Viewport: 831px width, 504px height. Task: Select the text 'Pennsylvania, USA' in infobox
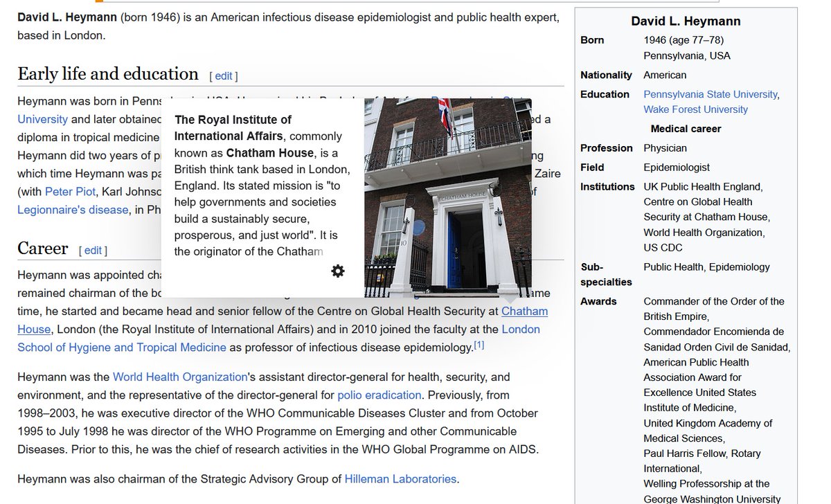click(687, 55)
